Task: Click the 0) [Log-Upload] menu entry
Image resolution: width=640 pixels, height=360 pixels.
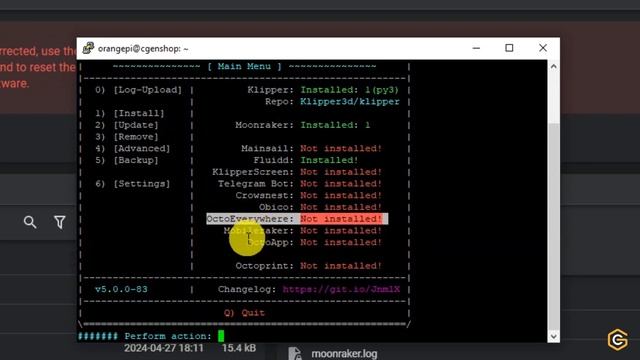Action: coord(138,90)
